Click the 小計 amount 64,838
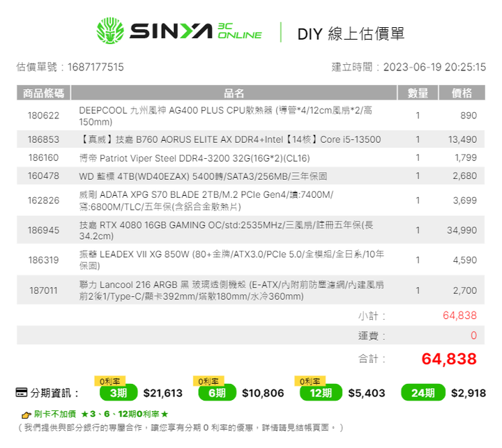This screenshot has height=448, width=502. point(459,316)
